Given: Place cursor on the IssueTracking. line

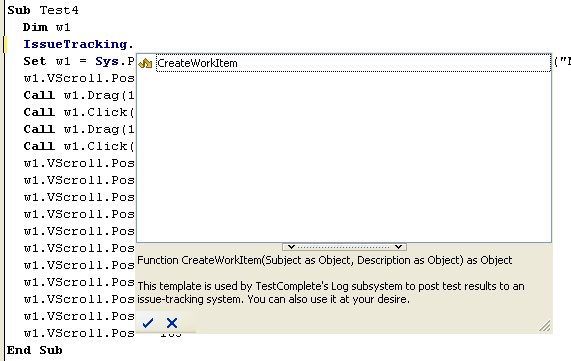Looking at the screenshot, I should click(78, 44).
